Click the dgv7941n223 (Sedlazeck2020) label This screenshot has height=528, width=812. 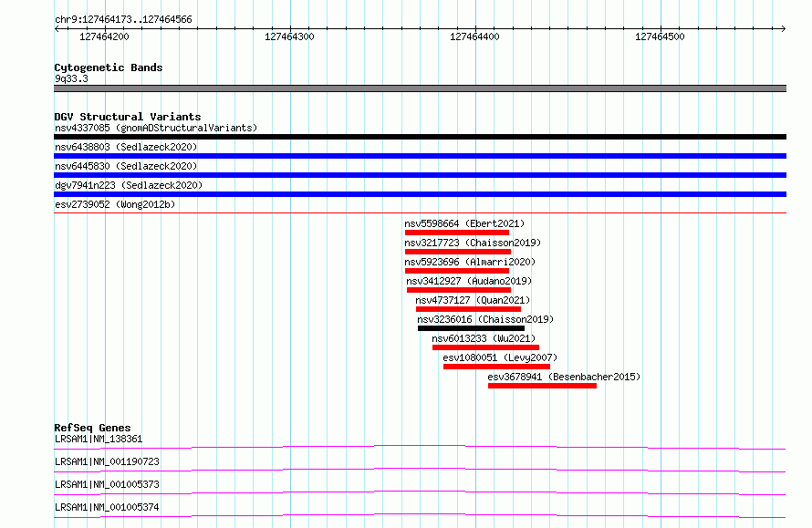point(129,185)
